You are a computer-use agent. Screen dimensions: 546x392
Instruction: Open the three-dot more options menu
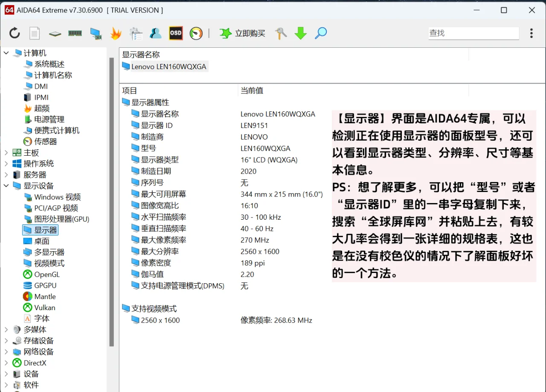pyautogui.click(x=531, y=33)
